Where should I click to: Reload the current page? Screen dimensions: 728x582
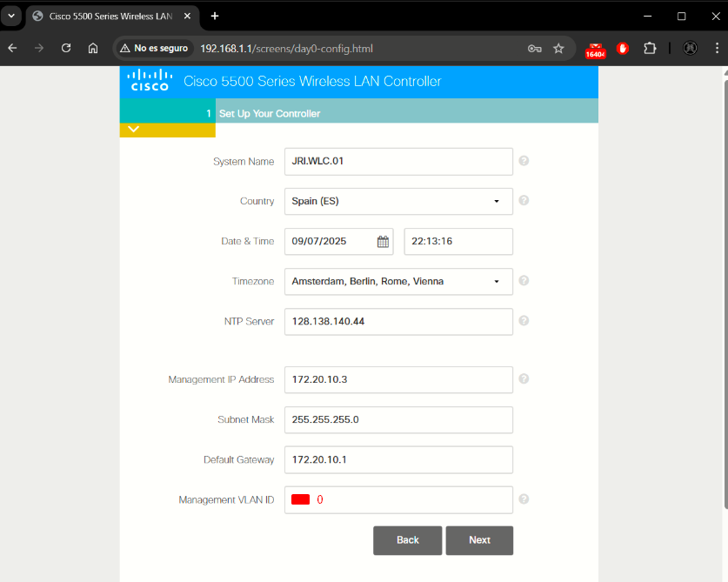pyautogui.click(x=66, y=49)
